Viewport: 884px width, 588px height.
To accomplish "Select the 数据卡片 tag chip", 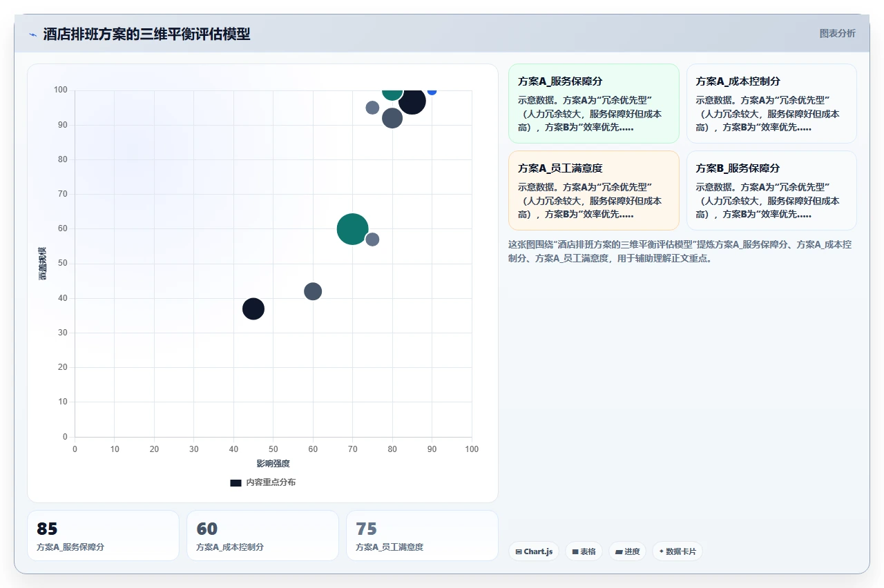I will pos(678,551).
